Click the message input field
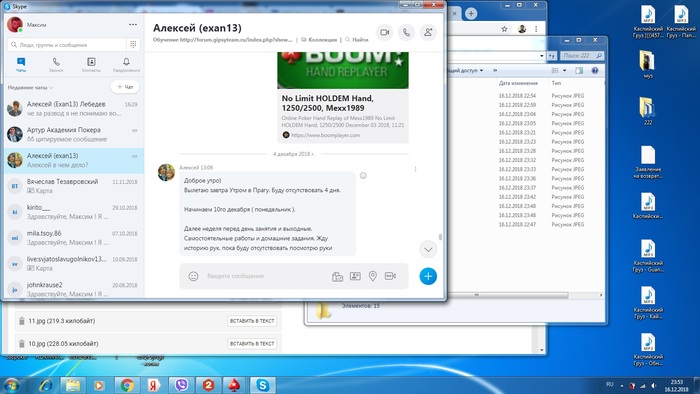 click(x=266, y=276)
